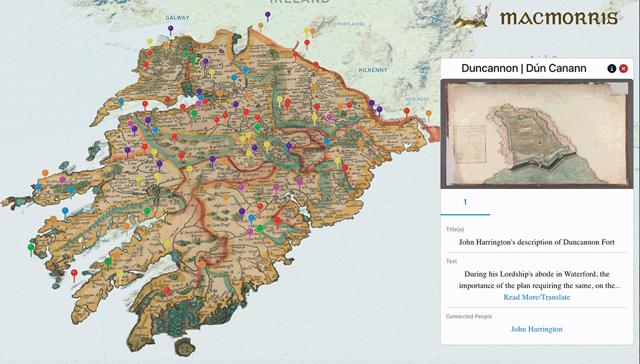
Task: Click the NEW ROSS map label
Action: (417, 99)
